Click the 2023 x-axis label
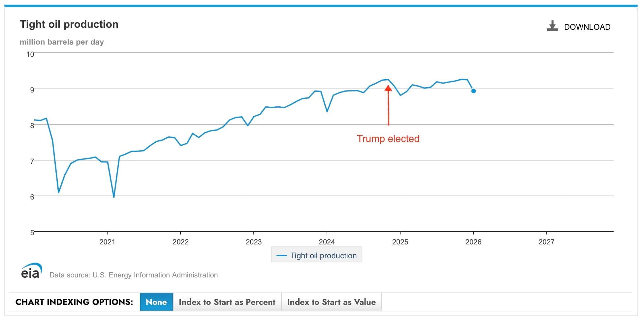The height and width of the screenshot is (325, 644). coord(253,242)
